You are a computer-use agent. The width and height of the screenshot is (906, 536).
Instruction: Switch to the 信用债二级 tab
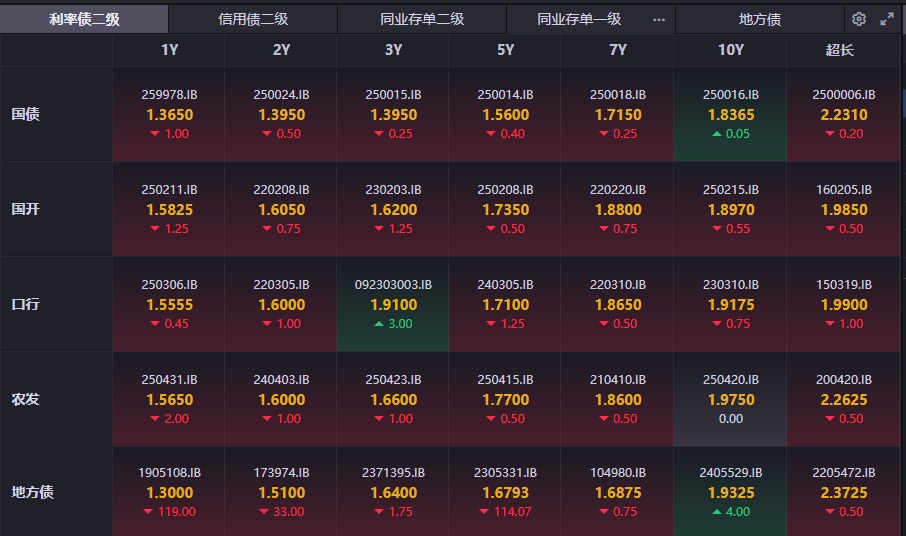253,19
